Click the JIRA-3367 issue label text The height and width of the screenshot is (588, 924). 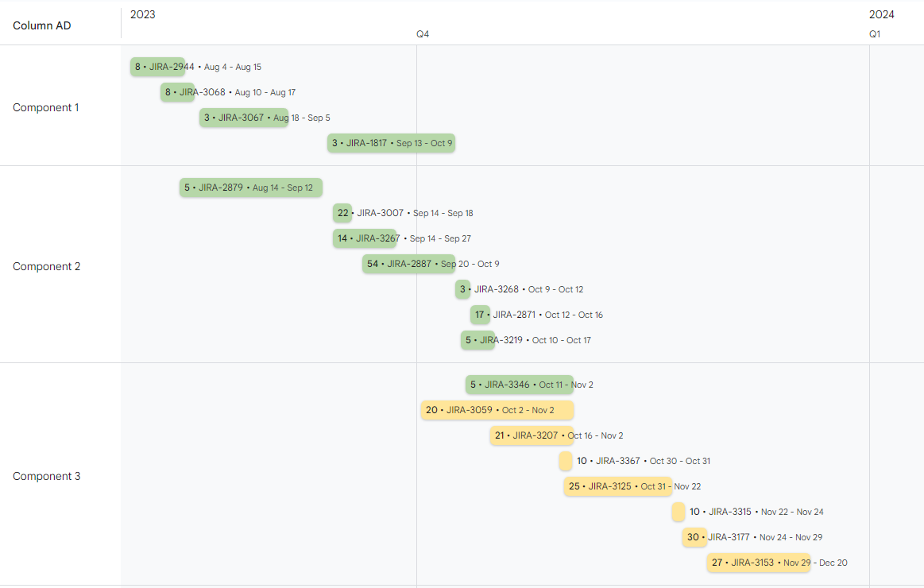(x=617, y=460)
